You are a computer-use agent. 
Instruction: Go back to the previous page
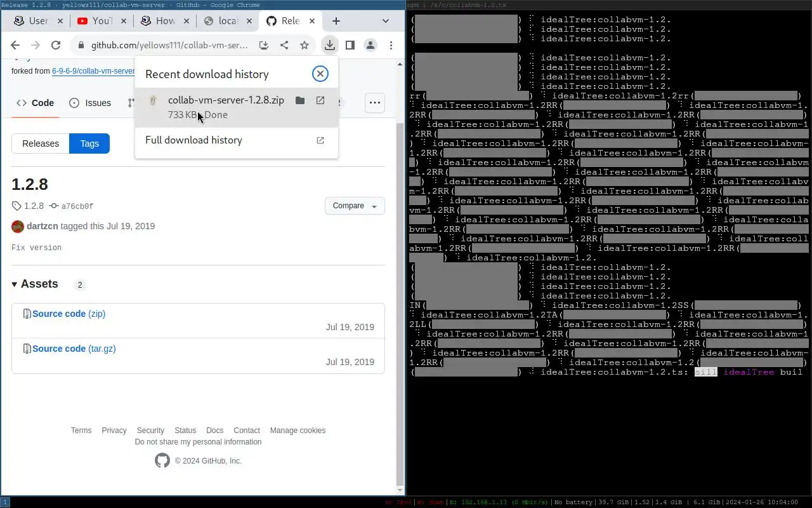click(15, 45)
